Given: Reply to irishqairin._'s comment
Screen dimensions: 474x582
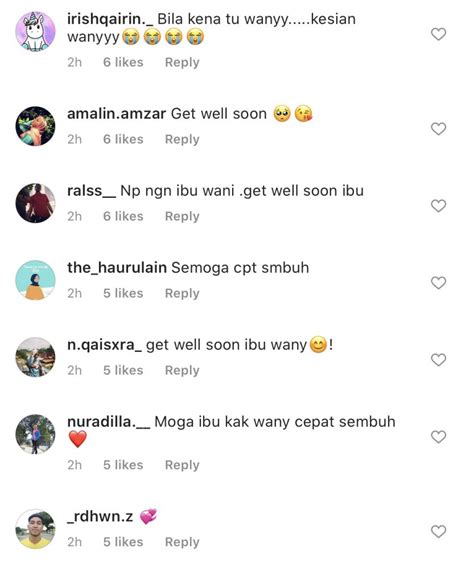Looking at the screenshot, I should click(182, 62).
